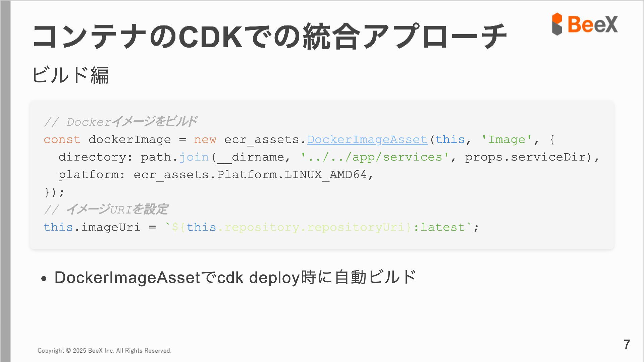
Task: Click this.imageUri assignment text
Action: pos(92,227)
